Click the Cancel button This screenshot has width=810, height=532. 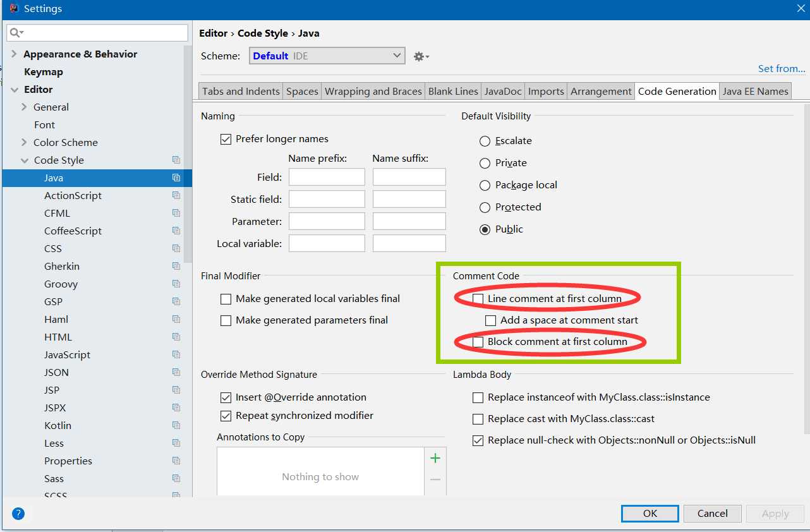click(712, 513)
